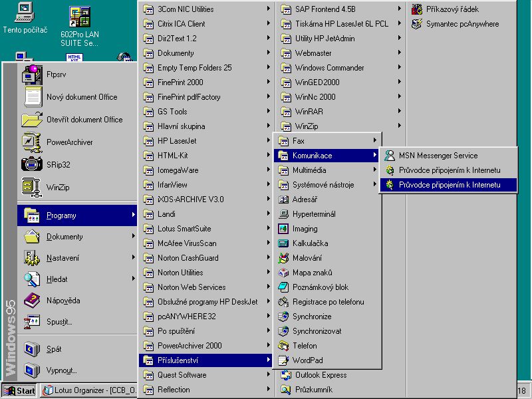Select the Citrix ICA Client folder
Viewport: 532px width, 399px height.
click(x=206, y=24)
